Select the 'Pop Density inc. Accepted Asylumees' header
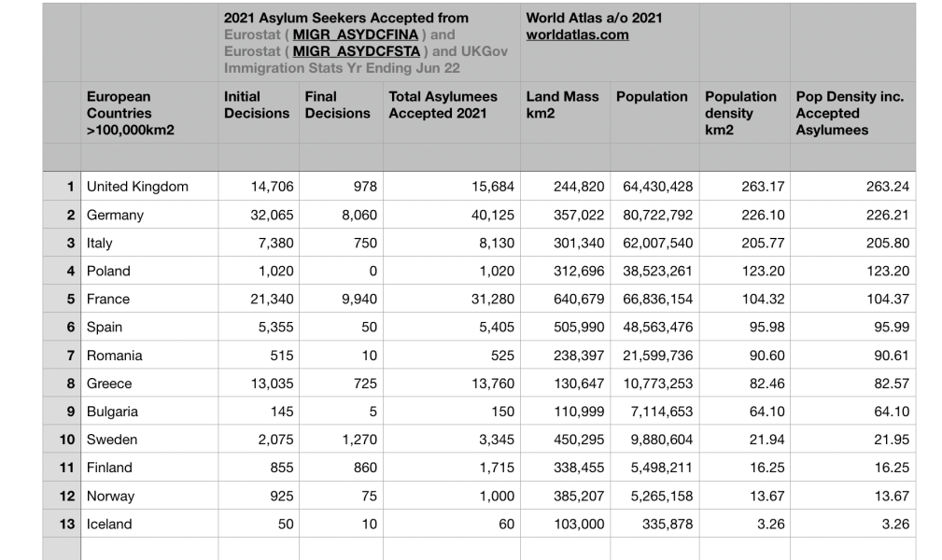 pyautogui.click(x=853, y=113)
